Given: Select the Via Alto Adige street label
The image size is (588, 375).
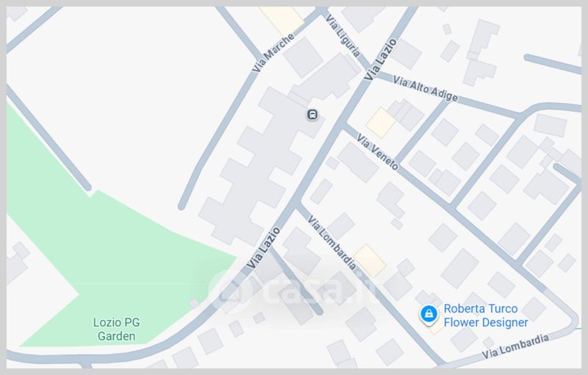Looking at the screenshot, I should pos(426,89).
